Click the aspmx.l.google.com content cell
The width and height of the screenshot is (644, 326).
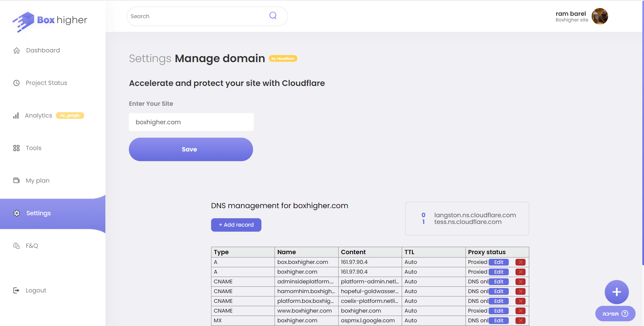tap(370, 321)
